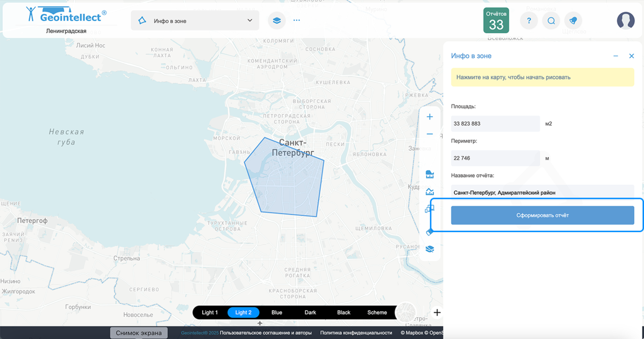Image resolution: width=644 pixels, height=339 pixels.
Task: Click the eraser tool on map toolbar
Action: coord(430,232)
